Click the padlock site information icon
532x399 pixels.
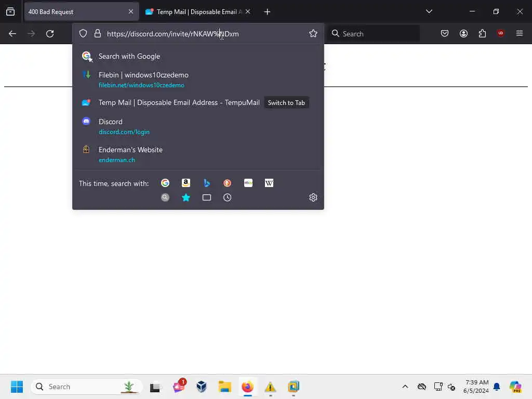(97, 33)
